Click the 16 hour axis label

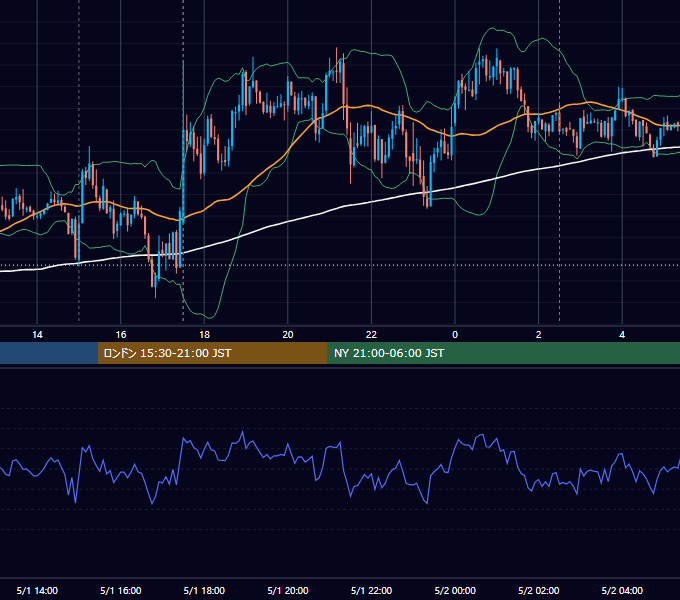[121, 334]
